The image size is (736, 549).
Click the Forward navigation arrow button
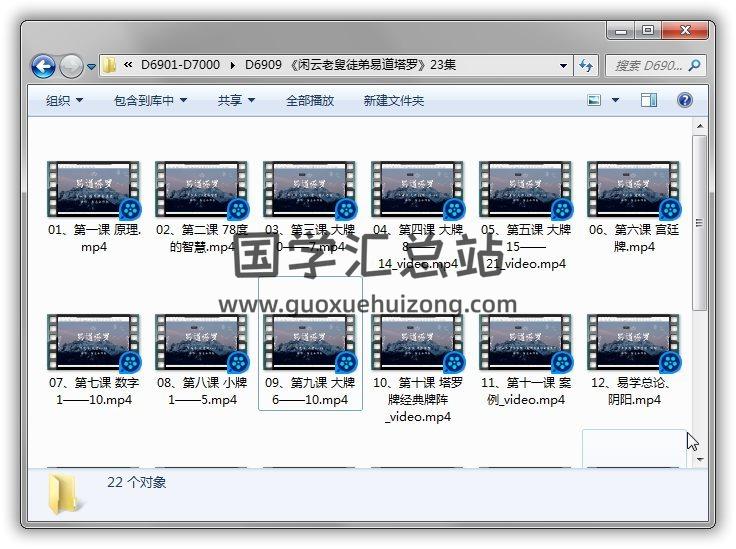click(x=71, y=67)
